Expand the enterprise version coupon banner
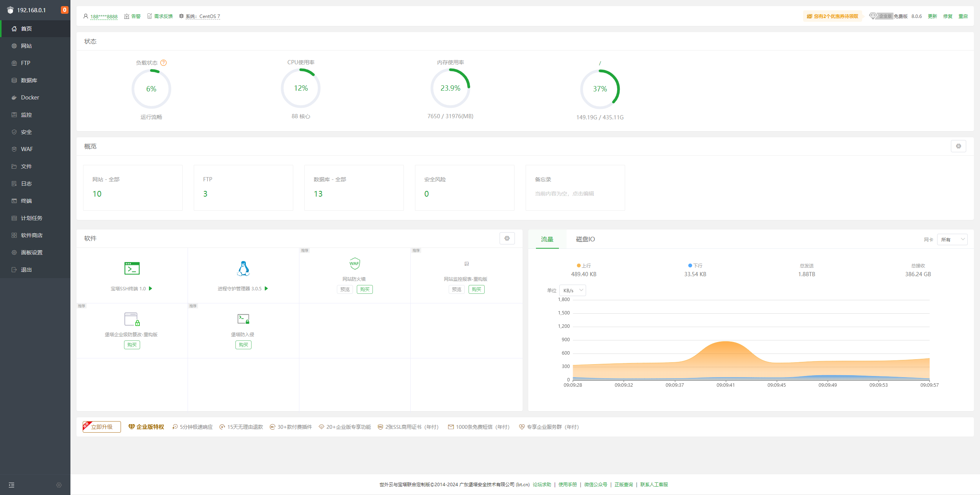The height and width of the screenshot is (495, 980). coord(832,16)
